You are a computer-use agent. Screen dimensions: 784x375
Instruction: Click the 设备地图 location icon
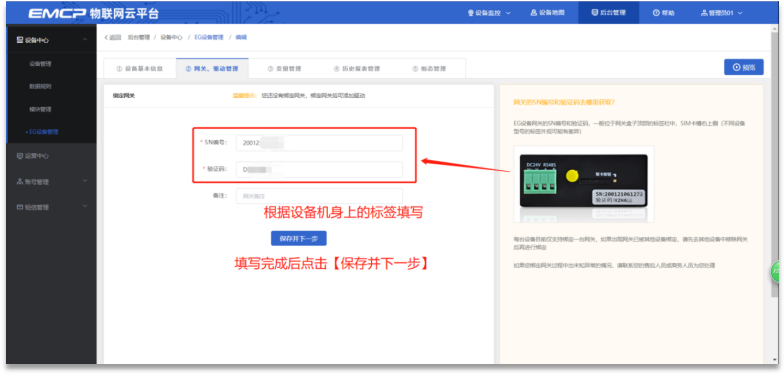click(534, 12)
